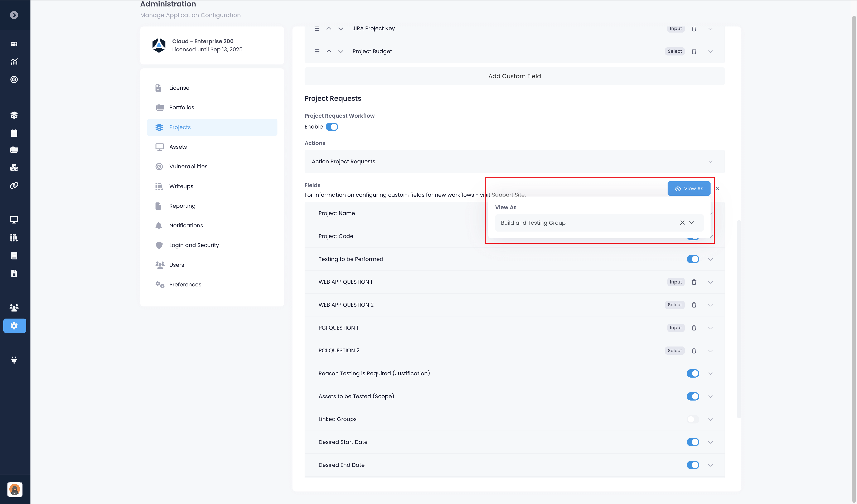857x504 pixels.
Task: Go to the Vulnerabilities admin section
Action: pyautogui.click(x=188, y=166)
